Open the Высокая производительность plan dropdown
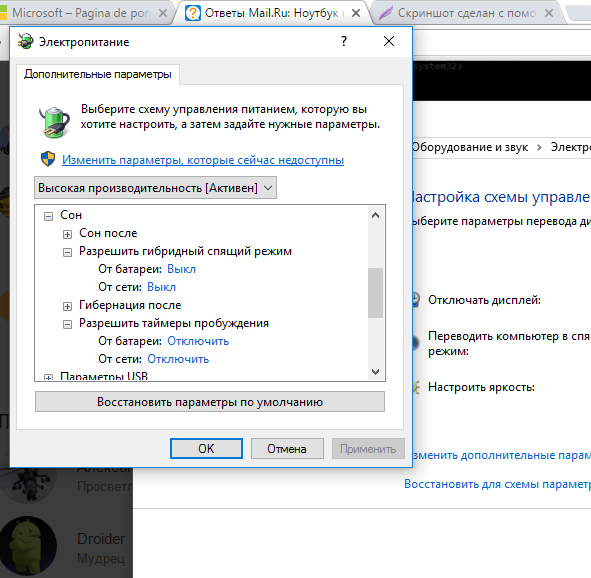 155,188
